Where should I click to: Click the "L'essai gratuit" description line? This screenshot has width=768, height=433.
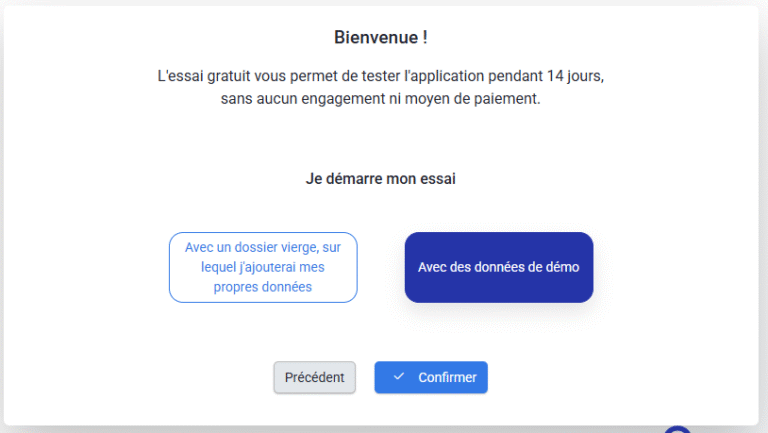pyautogui.click(x=381, y=76)
